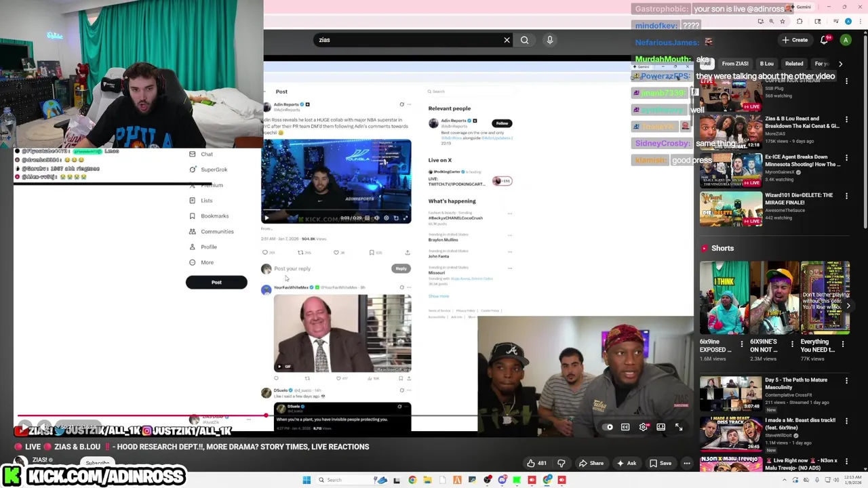868x488 pixels.
Task: Toggle closed captions in the video player
Action: tap(625, 427)
